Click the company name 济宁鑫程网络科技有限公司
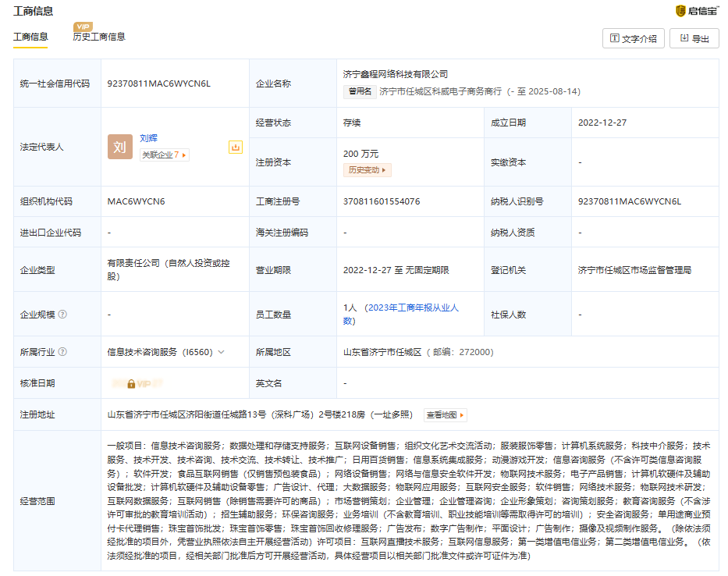The height and width of the screenshot is (576, 728). 396,74
